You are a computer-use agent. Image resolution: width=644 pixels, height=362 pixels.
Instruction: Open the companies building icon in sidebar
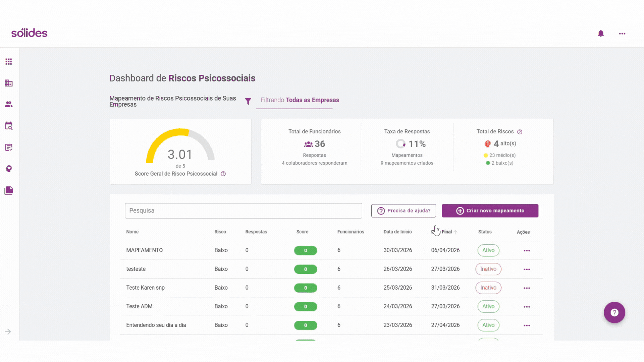click(9, 83)
